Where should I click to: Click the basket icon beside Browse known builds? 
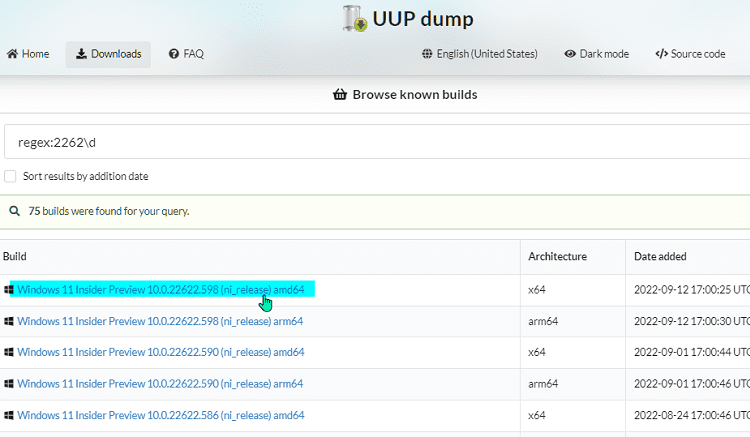click(x=340, y=94)
